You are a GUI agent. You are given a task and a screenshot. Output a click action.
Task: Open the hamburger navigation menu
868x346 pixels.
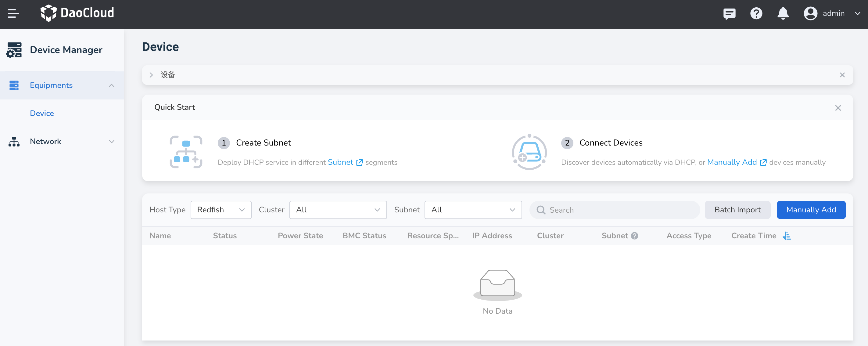click(x=13, y=13)
